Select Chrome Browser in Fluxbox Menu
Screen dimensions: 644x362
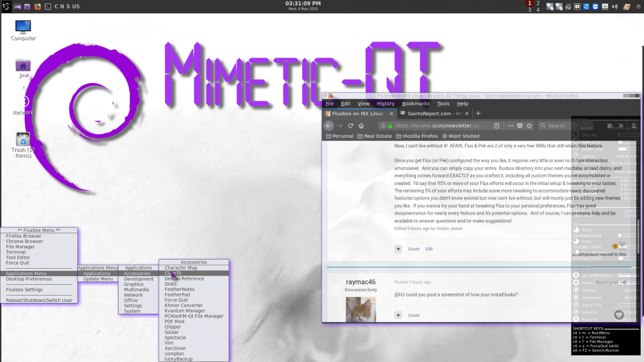(39, 241)
